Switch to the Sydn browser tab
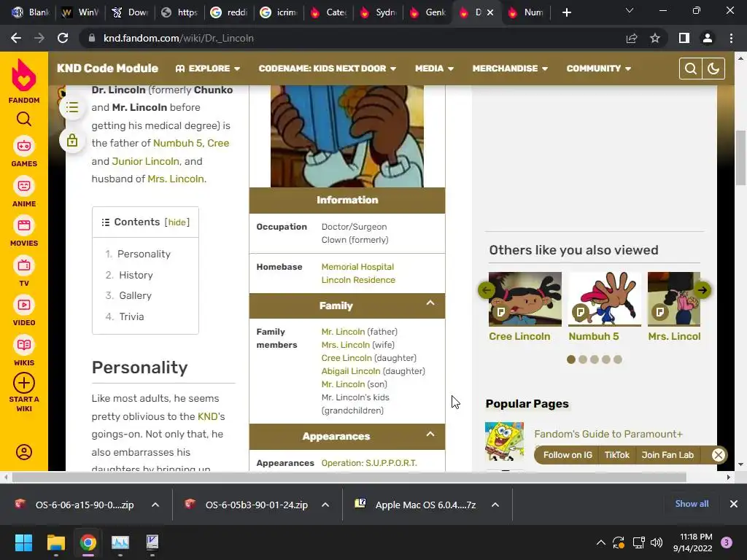747x560 pixels. click(x=379, y=12)
